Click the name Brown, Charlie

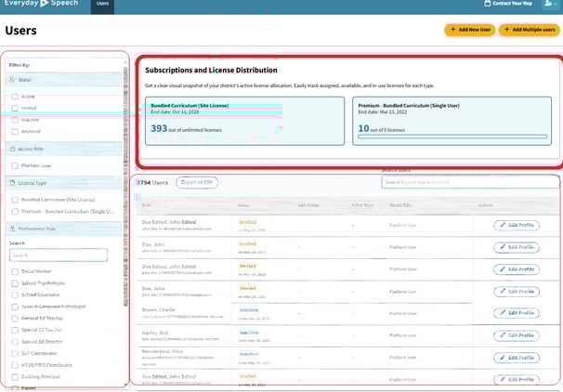pyautogui.click(x=158, y=309)
